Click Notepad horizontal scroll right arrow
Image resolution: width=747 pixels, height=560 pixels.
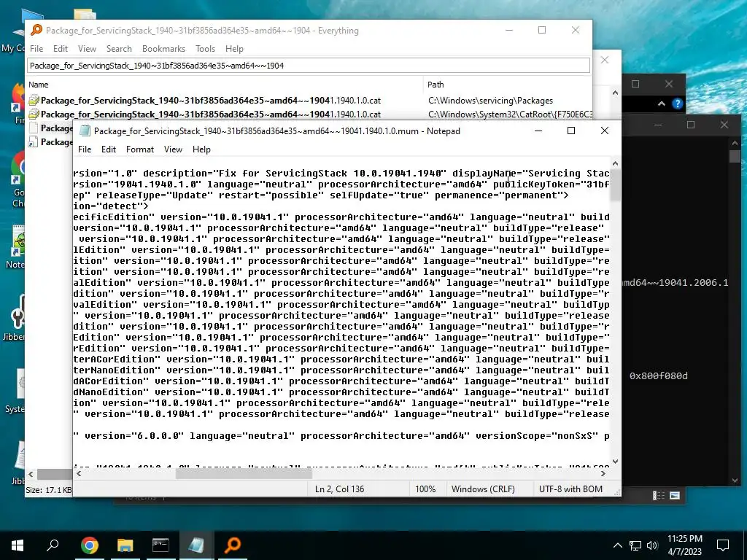tap(603, 474)
